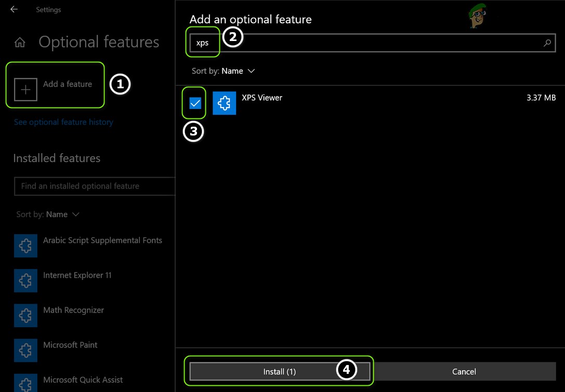Expand the Sort by menu under installed features
The width and height of the screenshot is (565, 392).
tap(48, 214)
